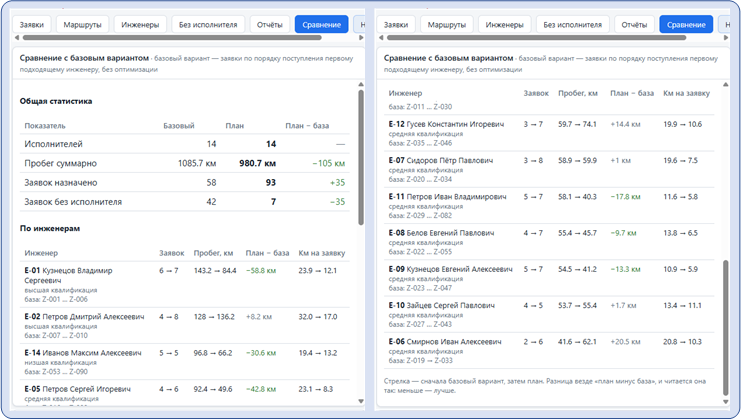Click right arrow of left tab scrollbar

tap(362, 37)
